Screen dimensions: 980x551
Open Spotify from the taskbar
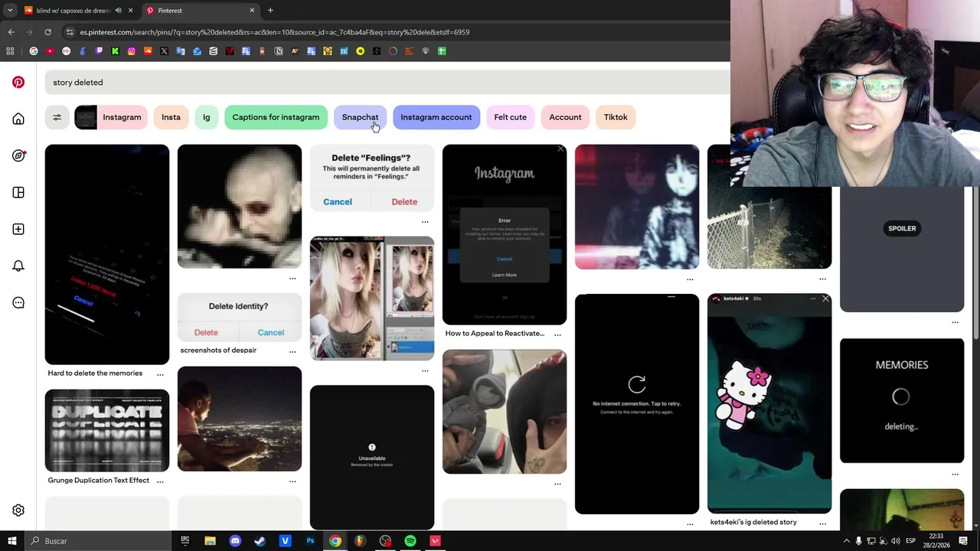[x=410, y=541]
